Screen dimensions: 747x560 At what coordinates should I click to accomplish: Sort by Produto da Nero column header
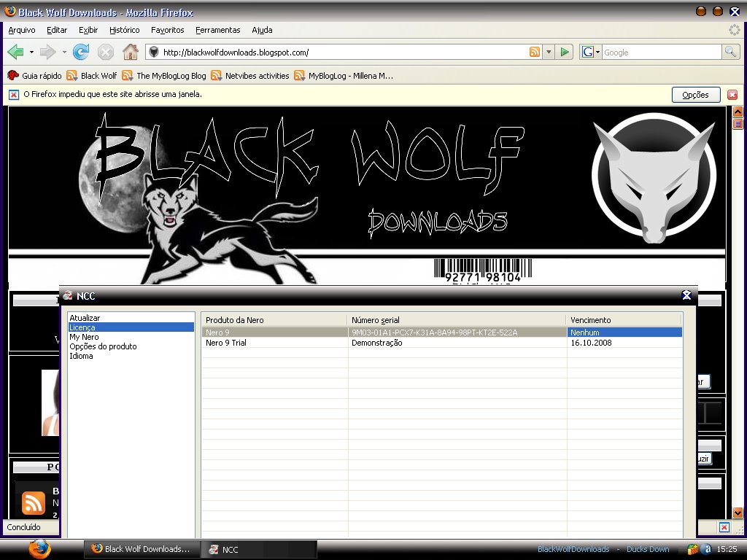pyautogui.click(x=274, y=320)
